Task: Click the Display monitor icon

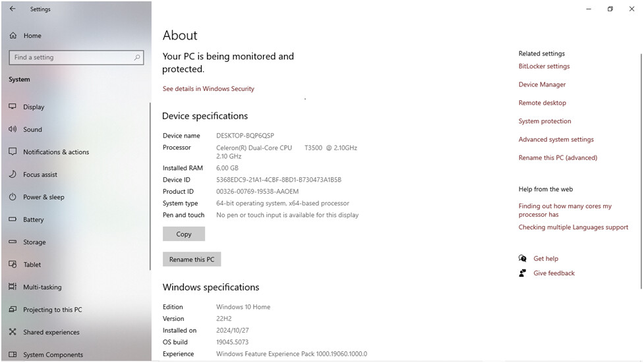Action: coord(13,107)
